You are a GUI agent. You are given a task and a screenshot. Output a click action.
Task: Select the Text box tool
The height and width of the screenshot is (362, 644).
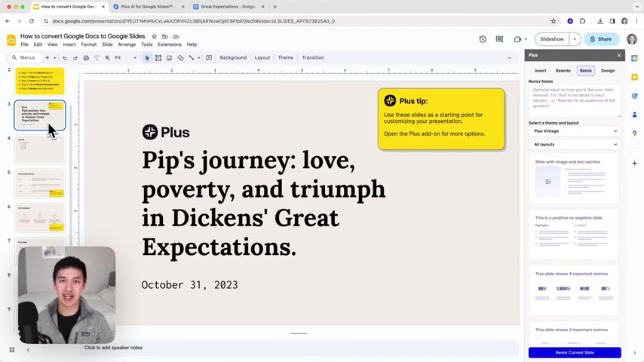tap(158, 58)
